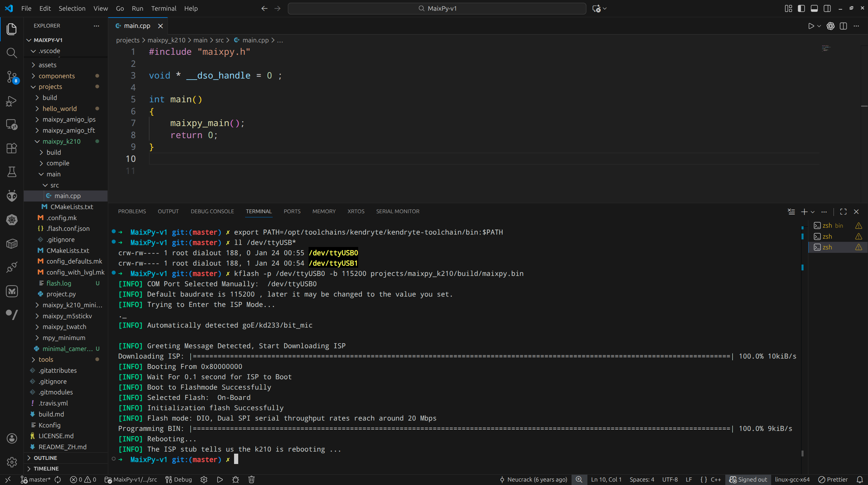The height and width of the screenshot is (485, 868).
Task: Click Ln 10, Col 1 status indicator
Action: (x=606, y=479)
